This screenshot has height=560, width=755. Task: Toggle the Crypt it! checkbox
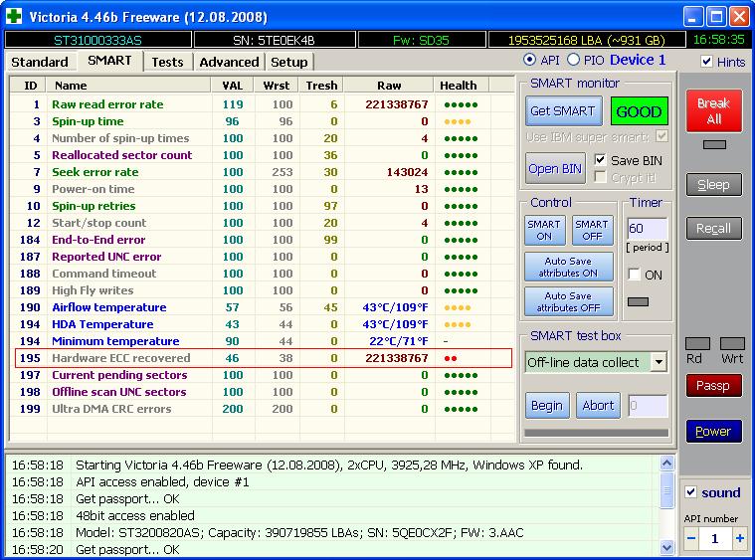600,178
